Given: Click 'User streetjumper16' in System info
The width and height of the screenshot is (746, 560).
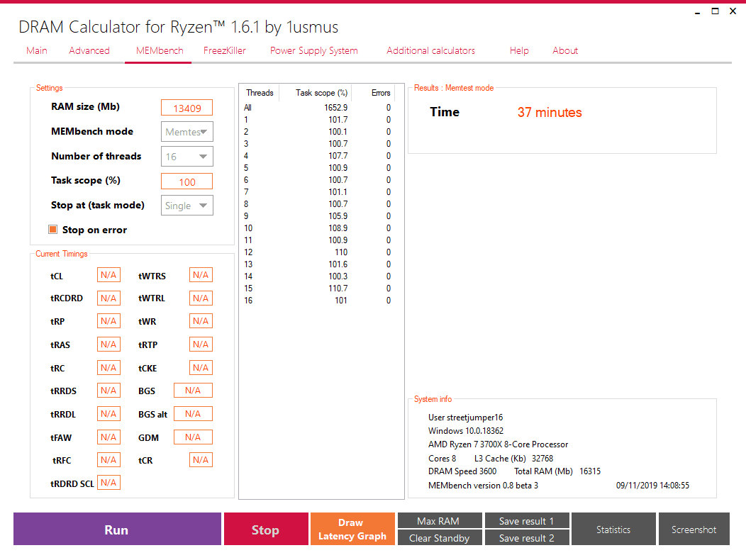Looking at the screenshot, I should pos(465,418).
